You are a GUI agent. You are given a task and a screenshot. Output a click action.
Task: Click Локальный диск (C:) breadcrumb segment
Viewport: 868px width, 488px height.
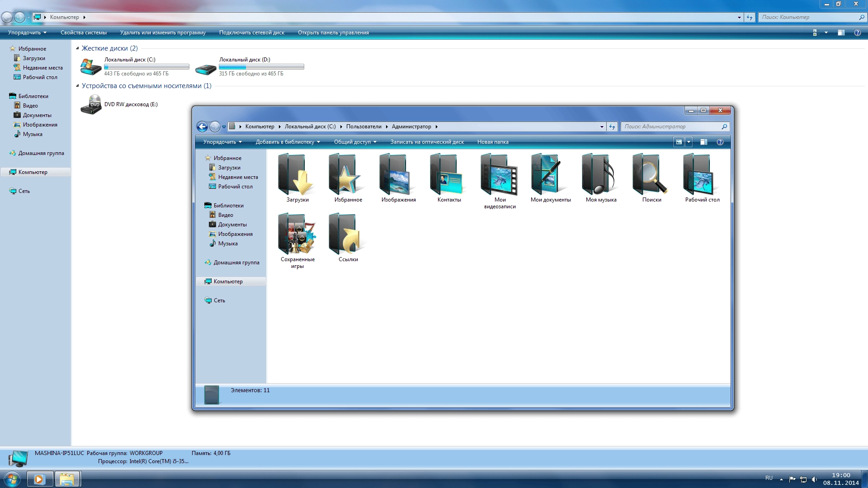pyautogui.click(x=310, y=127)
